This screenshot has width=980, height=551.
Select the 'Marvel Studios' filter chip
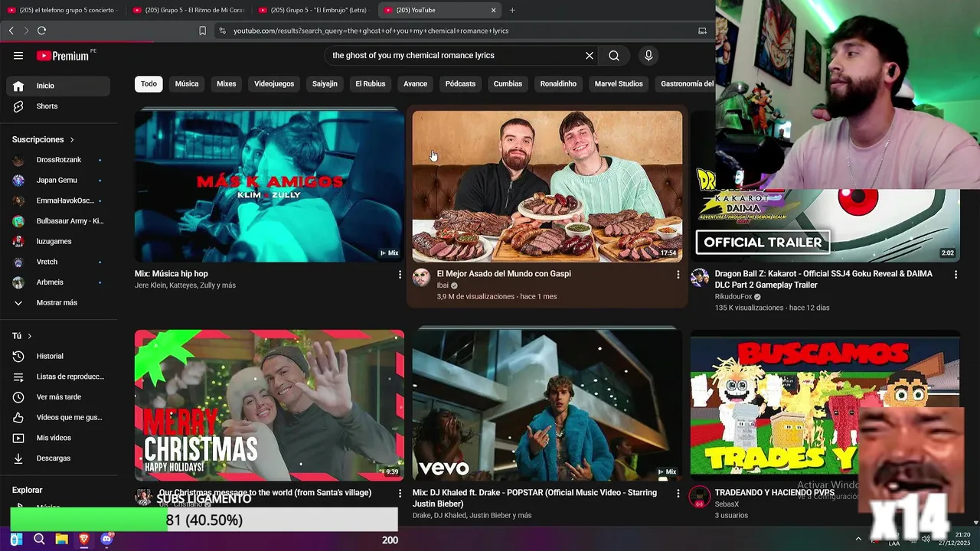[x=619, y=83]
